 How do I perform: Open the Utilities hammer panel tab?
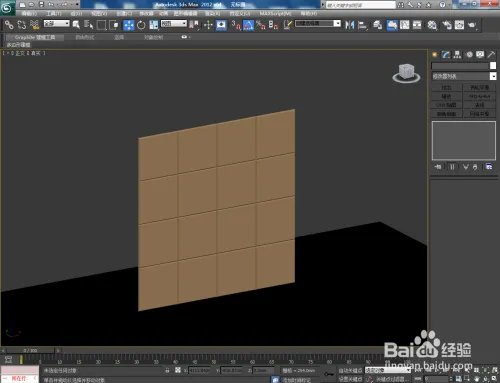tap(491, 55)
